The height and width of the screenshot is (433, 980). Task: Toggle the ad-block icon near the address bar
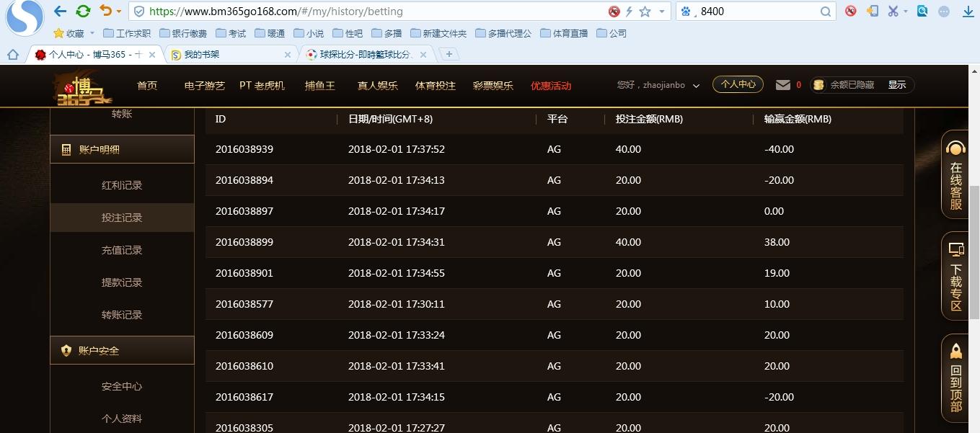click(x=614, y=11)
